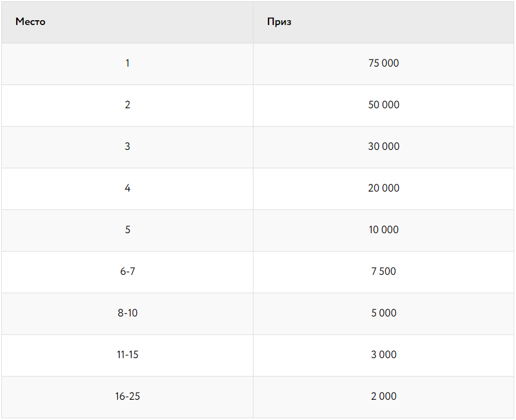Click the Приз column header

tap(279, 22)
